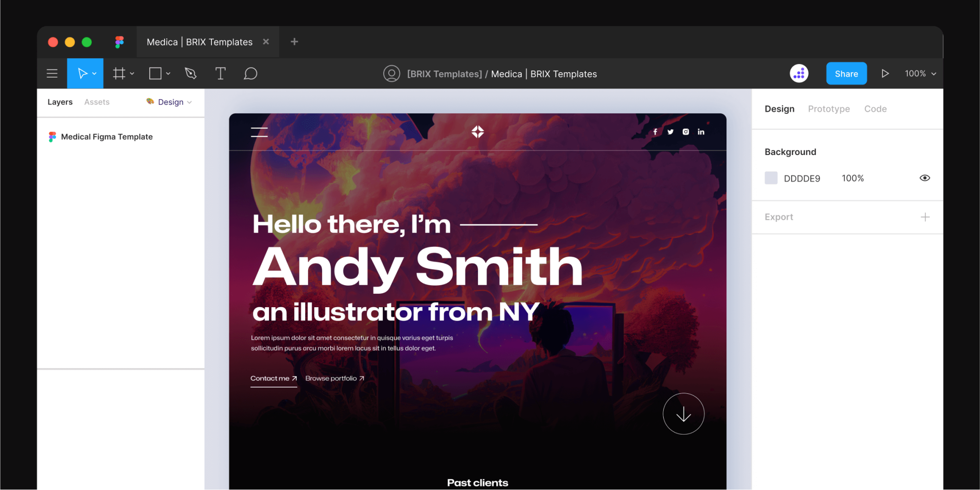Screen dimensions: 980x490
Task: Select the Text tool
Action: (220, 73)
